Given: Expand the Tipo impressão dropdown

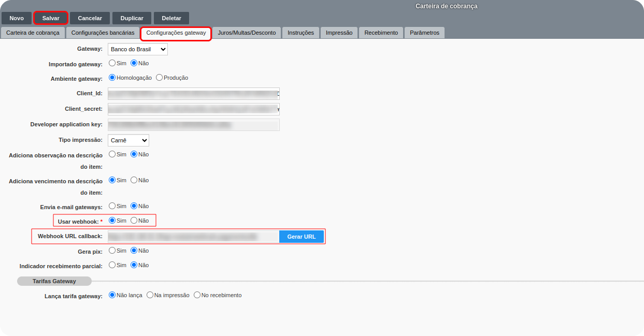Looking at the screenshot, I should (x=128, y=140).
